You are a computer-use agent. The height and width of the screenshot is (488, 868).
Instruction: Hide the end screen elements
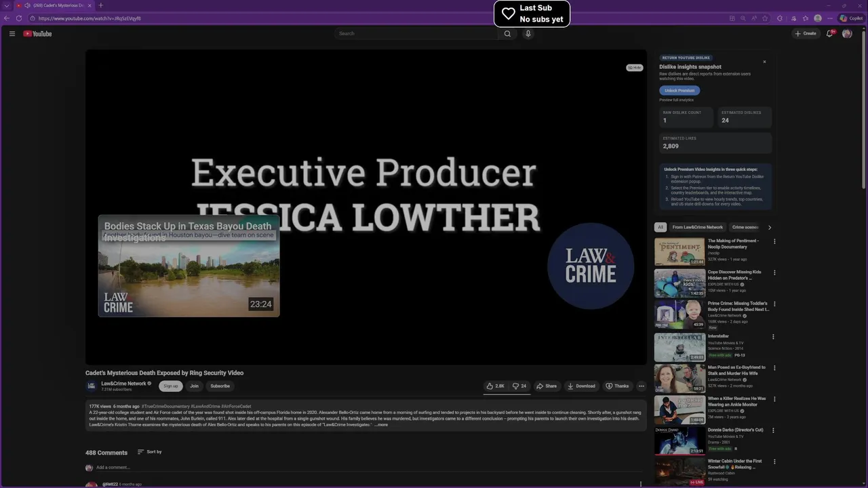click(x=635, y=68)
